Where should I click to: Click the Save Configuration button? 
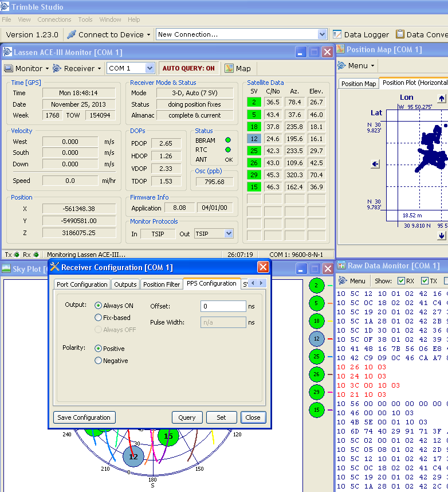click(x=84, y=417)
